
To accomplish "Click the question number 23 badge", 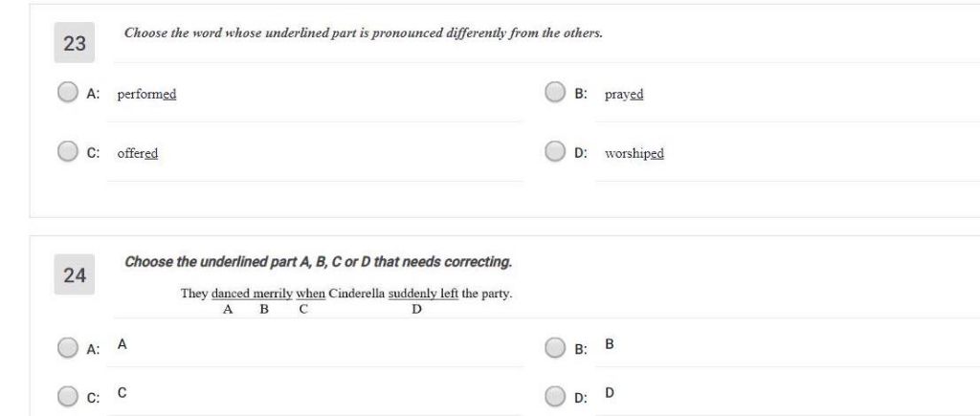I will tap(75, 44).
